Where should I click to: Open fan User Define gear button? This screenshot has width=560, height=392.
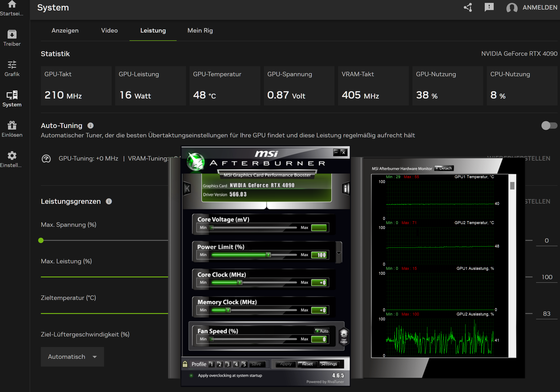coord(344,336)
